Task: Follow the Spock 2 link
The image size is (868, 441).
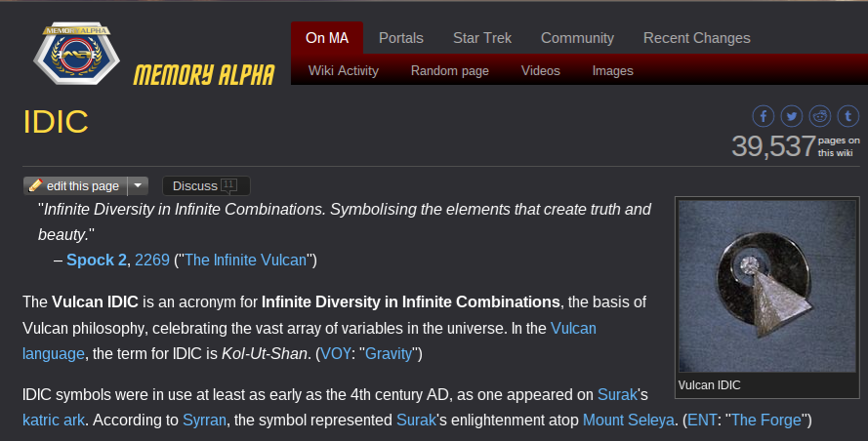Action: pyautogui.click(x=97, y=261)
